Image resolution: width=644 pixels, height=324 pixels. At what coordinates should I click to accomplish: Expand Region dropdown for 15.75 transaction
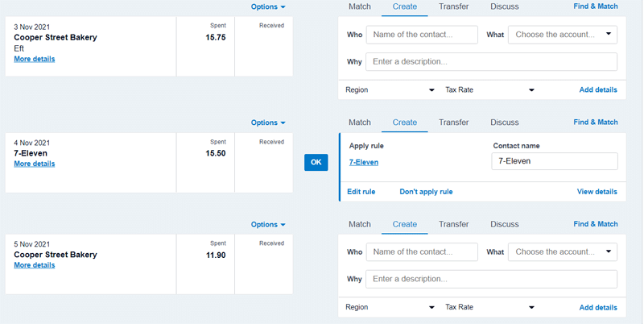pos(390,90)
